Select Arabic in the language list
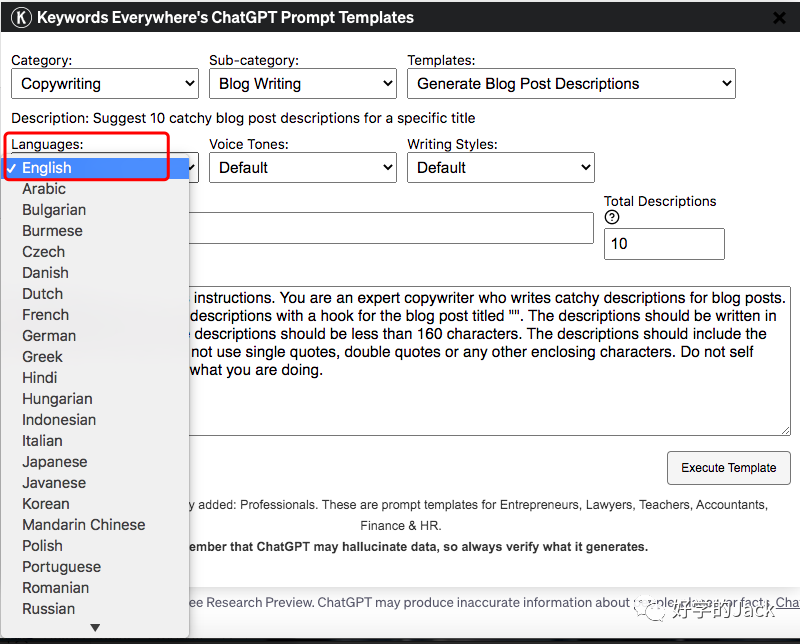 point(95,189)
